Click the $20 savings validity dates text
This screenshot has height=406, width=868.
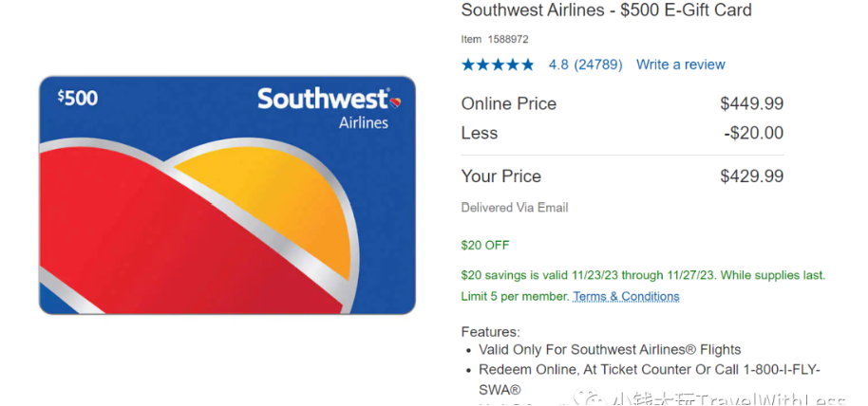click(x=643, y=275)
